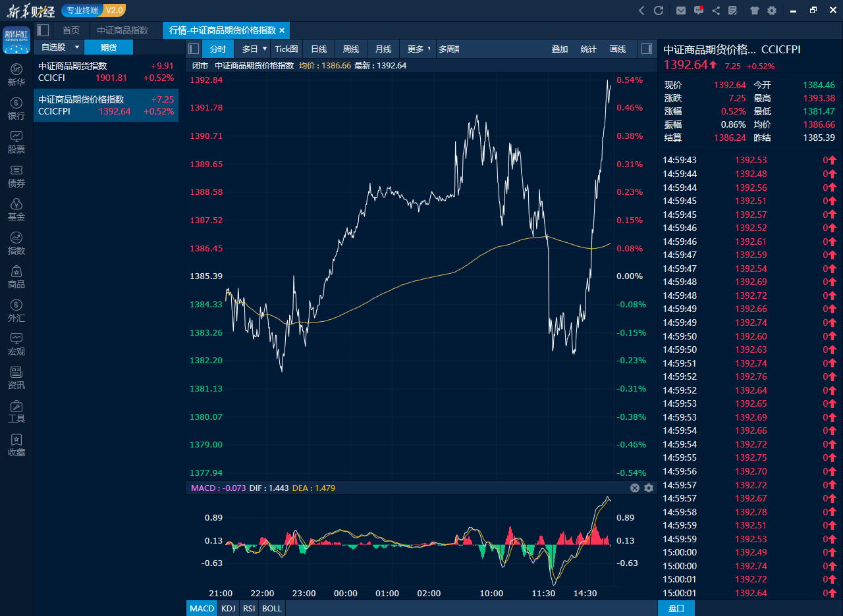Click the share icon in title bar
Screen dimensions: 843x616
point(716,11)
